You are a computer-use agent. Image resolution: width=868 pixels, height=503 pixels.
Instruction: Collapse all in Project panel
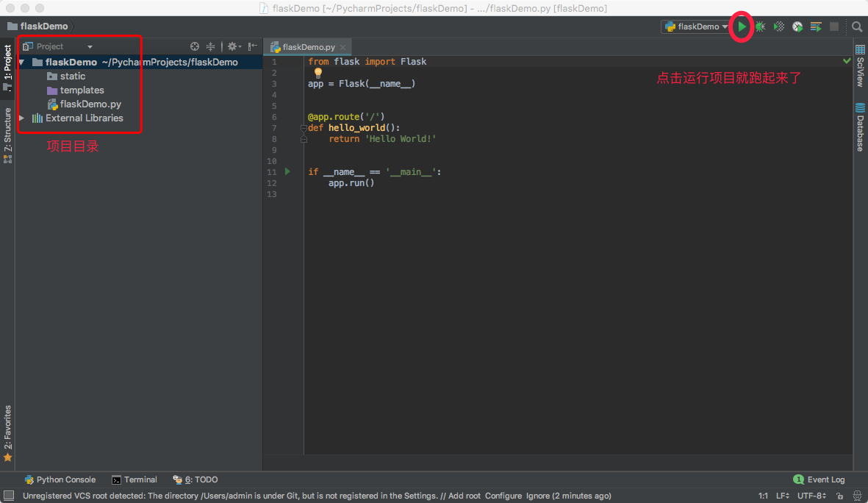pyautogui.click(x=211, y=46)
